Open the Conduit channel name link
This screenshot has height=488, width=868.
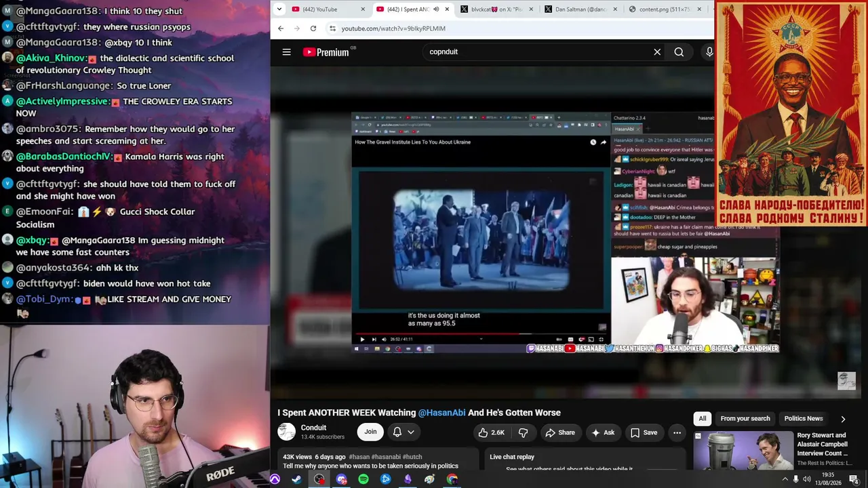point(313,428)
